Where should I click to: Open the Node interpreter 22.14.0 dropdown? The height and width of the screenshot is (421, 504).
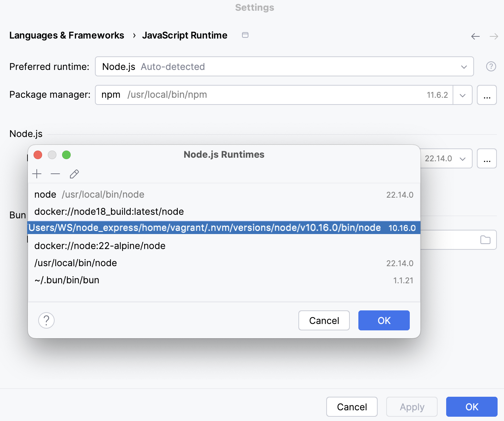(x=463, y=158)
